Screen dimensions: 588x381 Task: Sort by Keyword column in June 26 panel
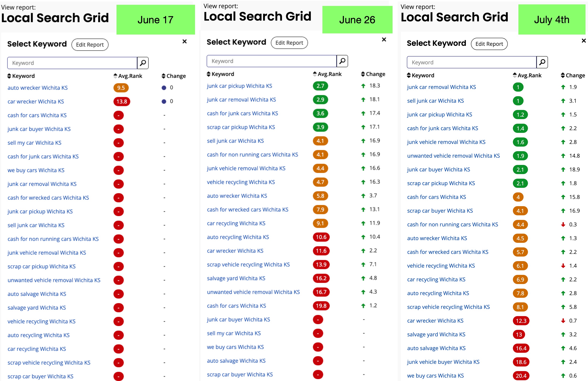coord(220,74)
